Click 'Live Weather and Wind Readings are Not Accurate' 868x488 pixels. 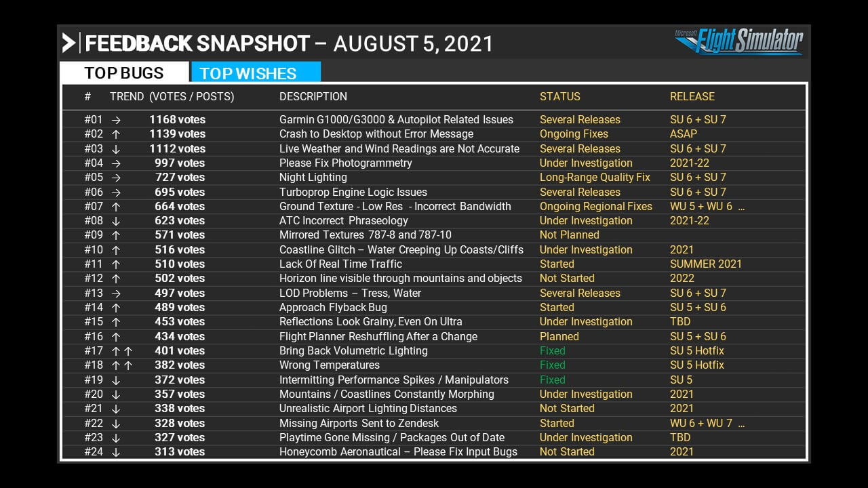(x=399, y=149)
